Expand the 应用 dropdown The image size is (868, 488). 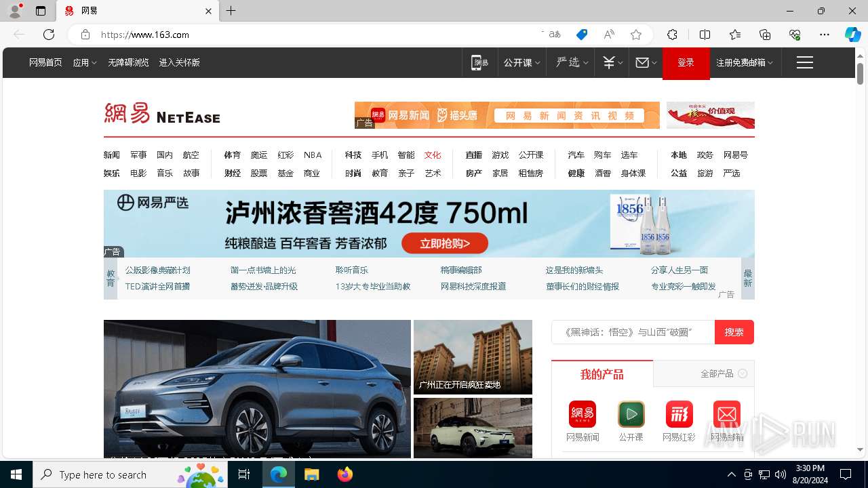85,62
